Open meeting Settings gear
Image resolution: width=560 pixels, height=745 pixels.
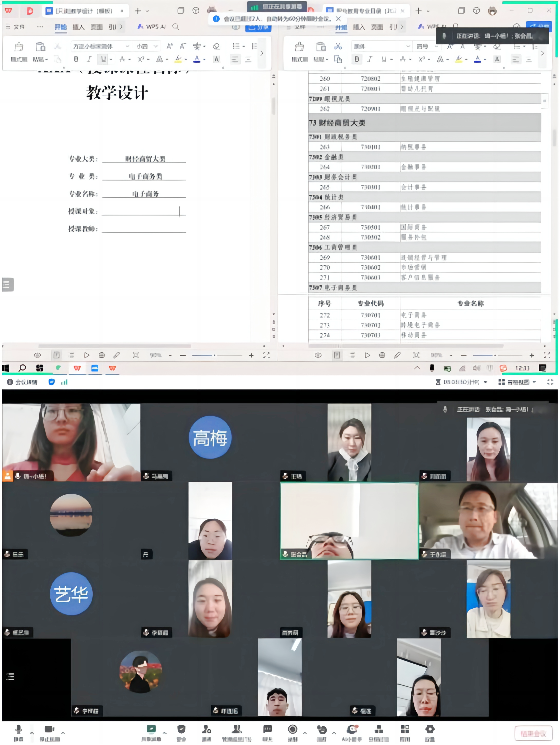pyautogui.click(x=430, y=733)
